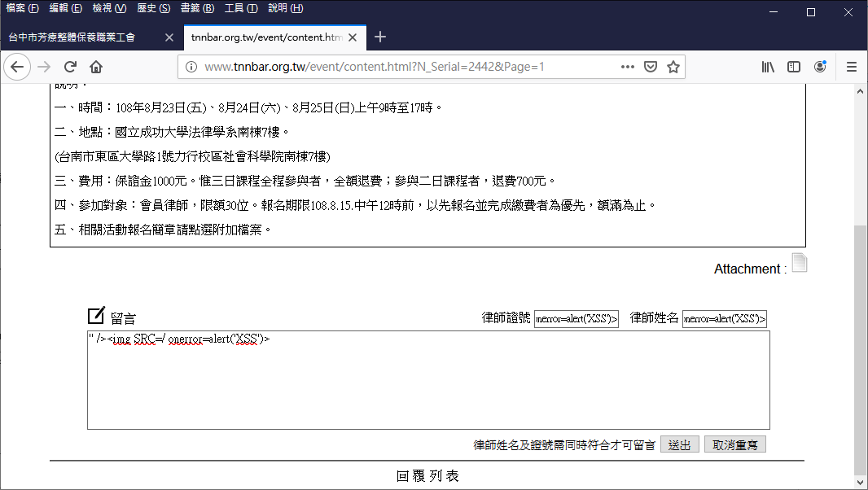Open Firefox account icon
The image size is (868, 490).
tap(820, 67)
